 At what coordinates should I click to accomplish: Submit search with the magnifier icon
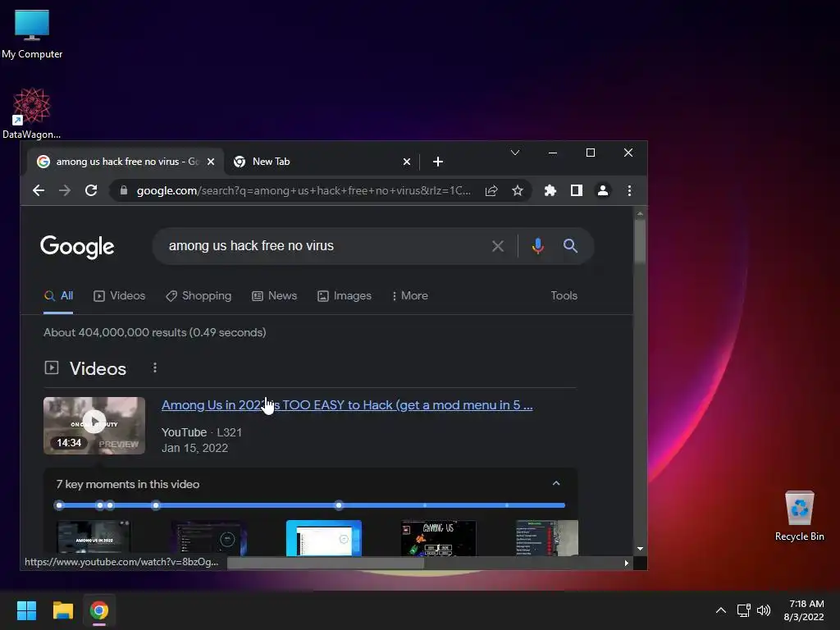(x=571, y=246)
